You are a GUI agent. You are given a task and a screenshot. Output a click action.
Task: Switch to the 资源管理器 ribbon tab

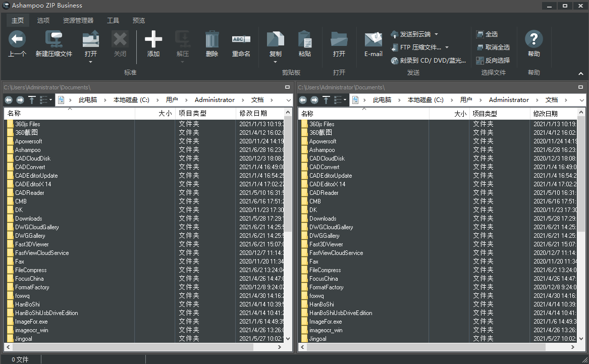(x=78, y=20)
